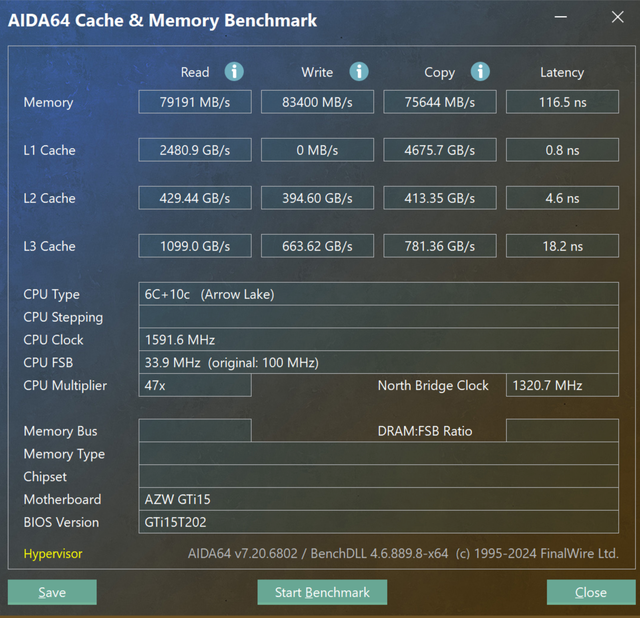The width and height of the screenshot is (640, 618).
Task: Select L1 Cache Latency value 0.8 ns
Action: [x=562, y=150]
